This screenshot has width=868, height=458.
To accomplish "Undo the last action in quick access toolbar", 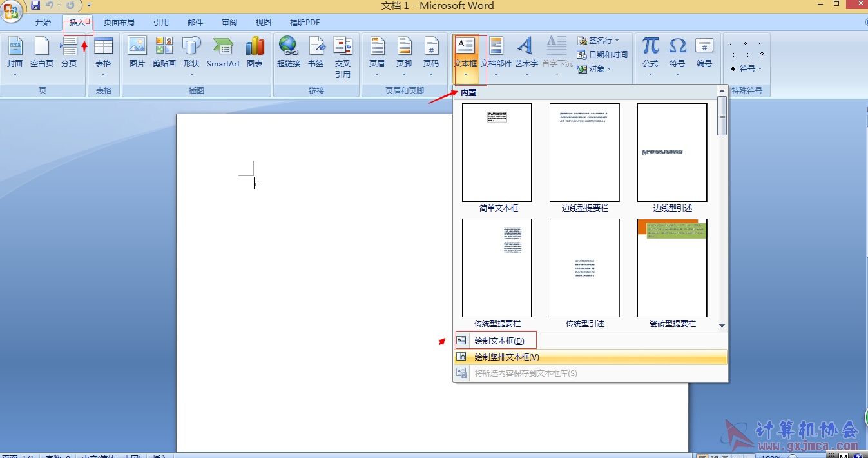I will (x=50, y=6).
